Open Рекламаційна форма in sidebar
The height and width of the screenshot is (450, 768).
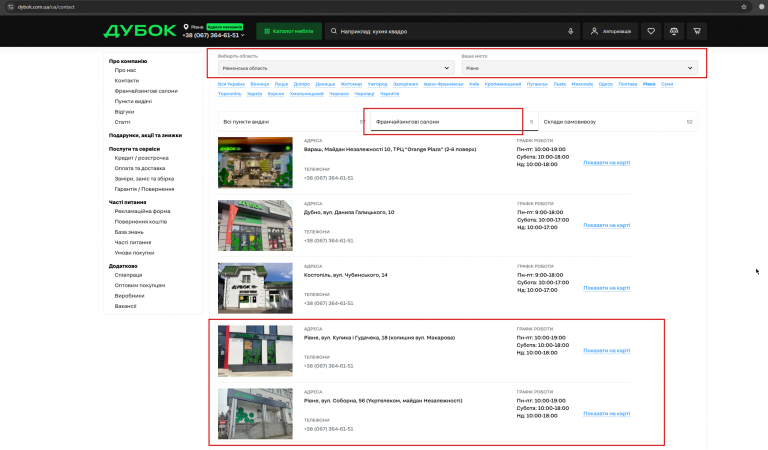pyautogui.click(x=143, y=212)
